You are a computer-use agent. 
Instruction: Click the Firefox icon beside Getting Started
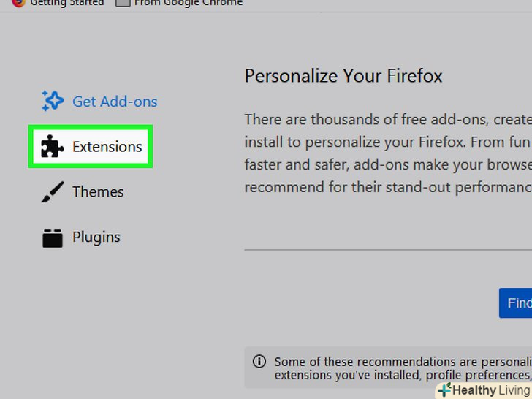(x=18, y=3)
